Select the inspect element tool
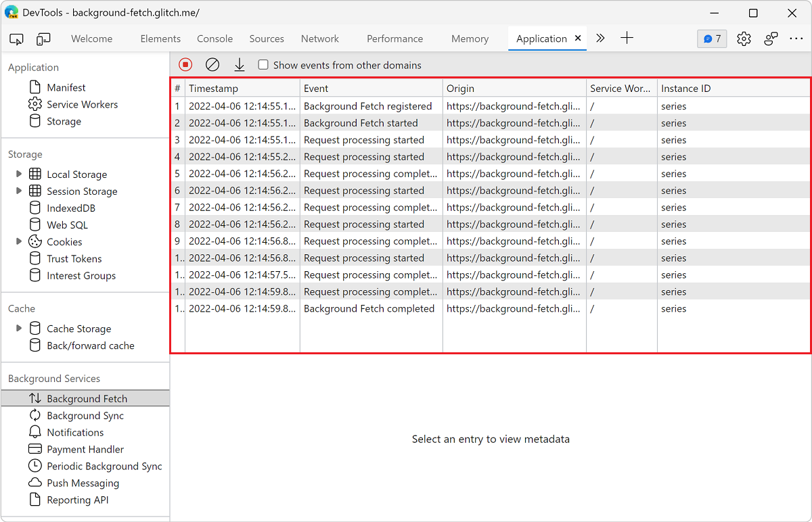812x522 pixels. (16, 39)
